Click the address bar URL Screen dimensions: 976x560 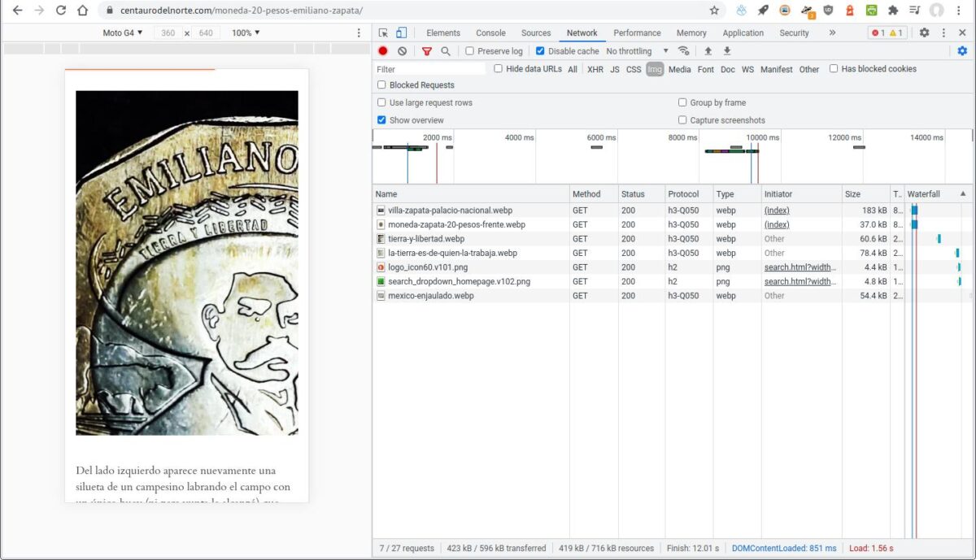pos(241,11)
